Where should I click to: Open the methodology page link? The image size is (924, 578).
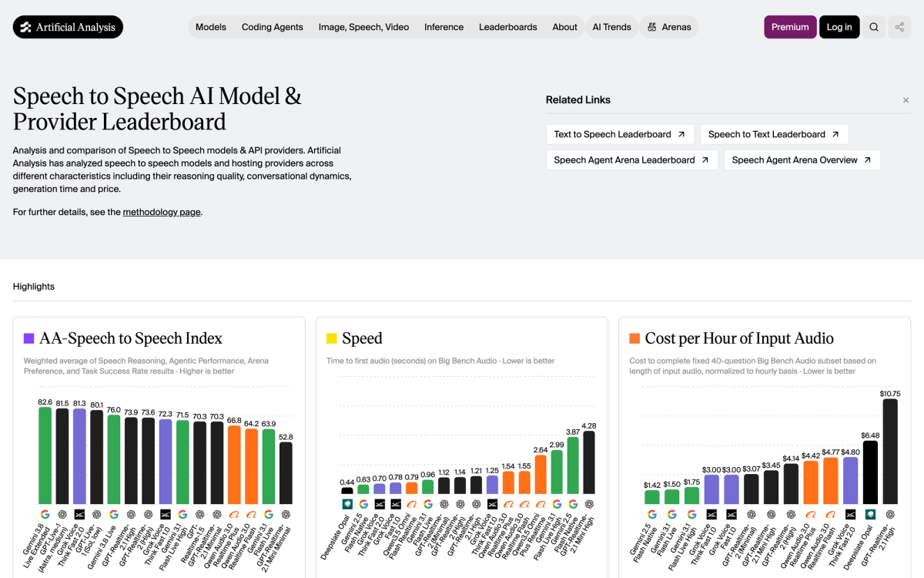tap(162, 212)
